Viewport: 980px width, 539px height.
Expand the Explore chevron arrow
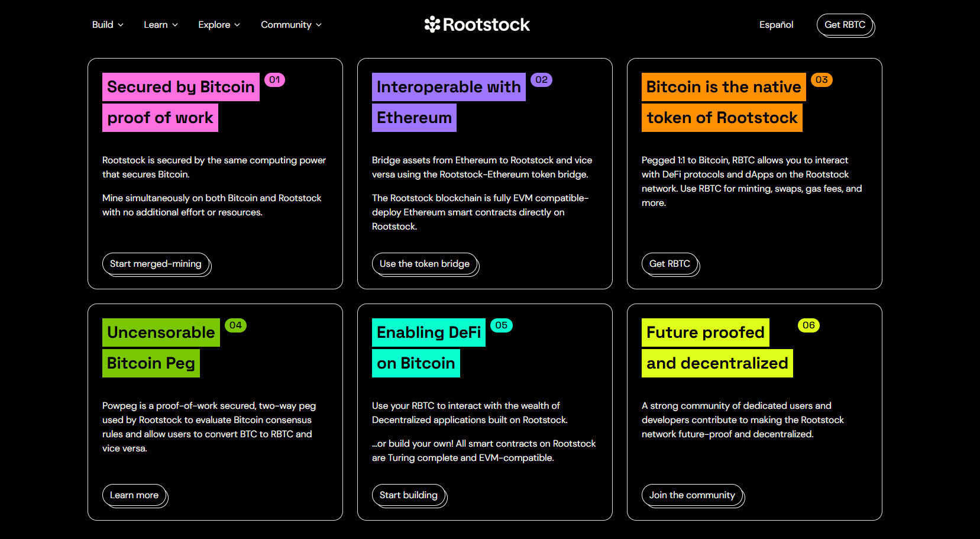pyautogui.click(x=237, y=25)
